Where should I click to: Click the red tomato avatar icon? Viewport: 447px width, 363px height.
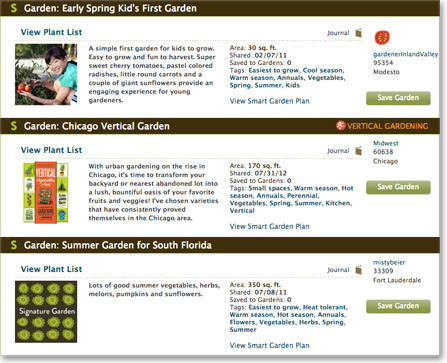tap(382, 38)
